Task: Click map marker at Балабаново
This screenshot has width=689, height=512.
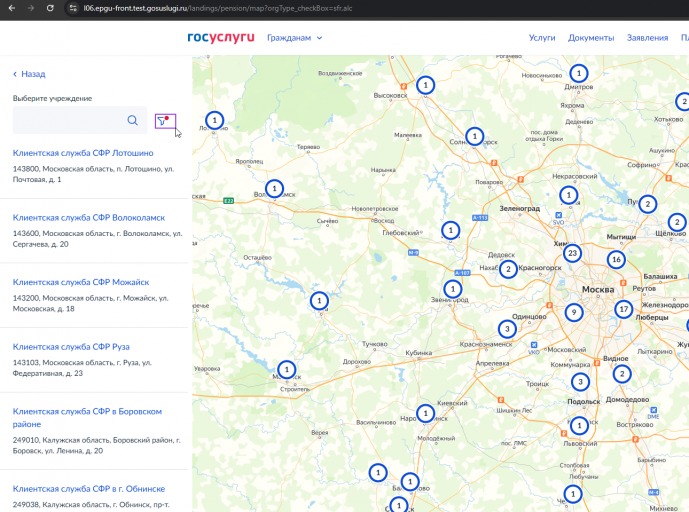Action: point(410,482)
